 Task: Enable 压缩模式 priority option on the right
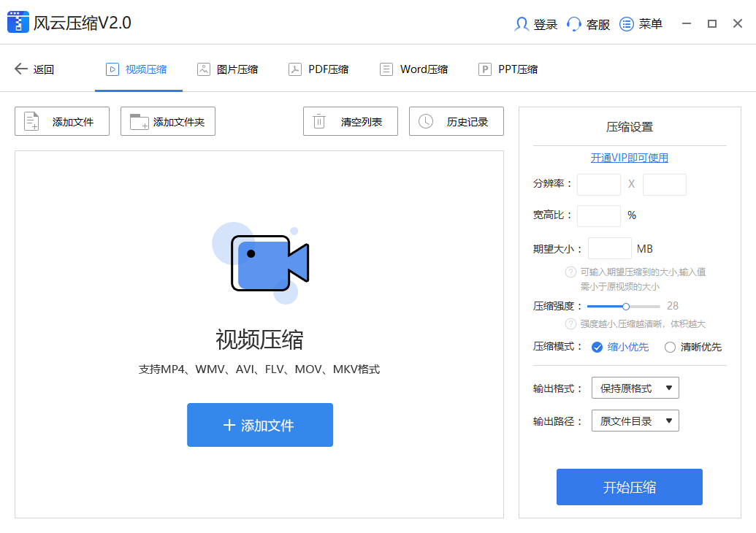[597, 347]
